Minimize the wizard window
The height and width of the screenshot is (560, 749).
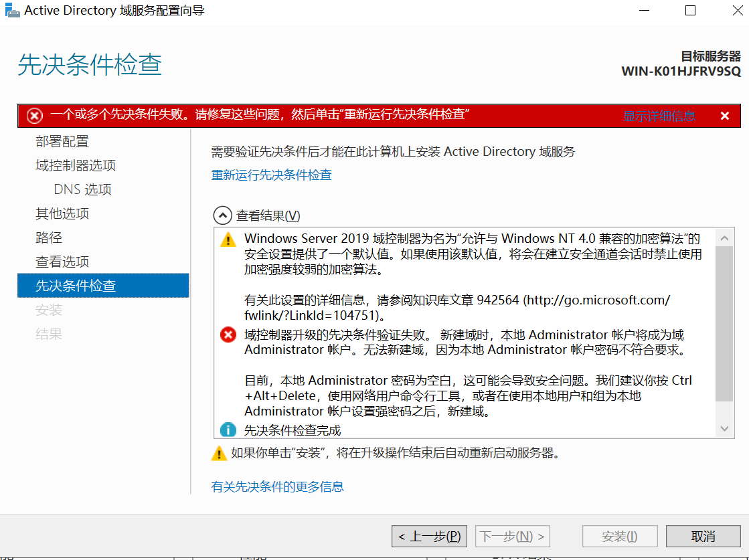(x=645, y=10)
